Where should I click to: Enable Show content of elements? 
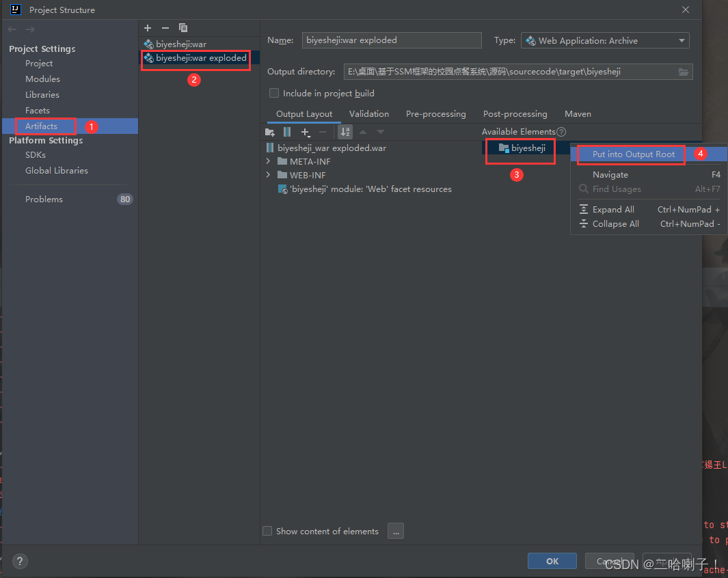coord(267,531)
